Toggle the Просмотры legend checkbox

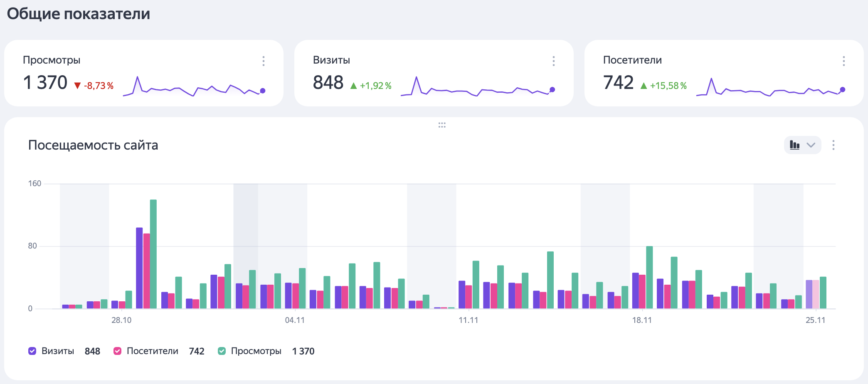coord(222,351)
